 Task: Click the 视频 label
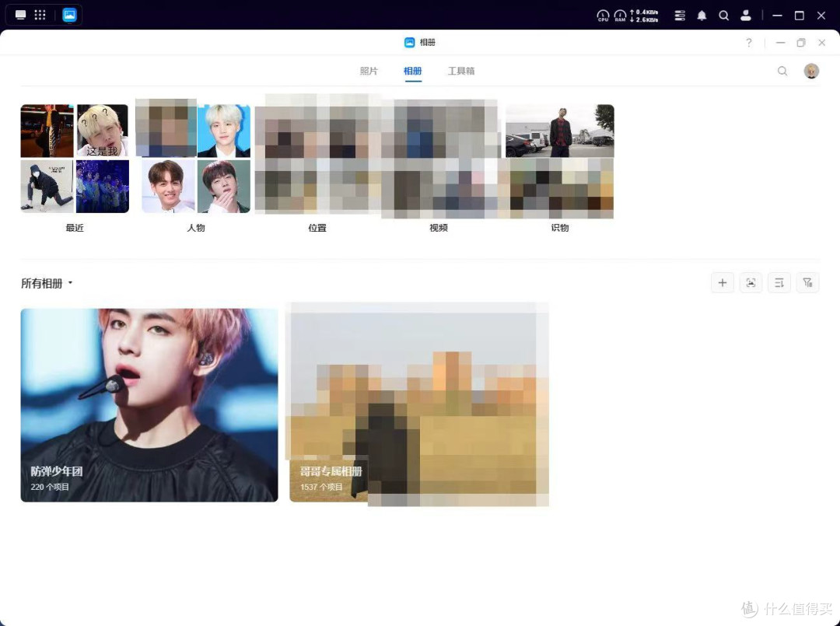[439, 228]
